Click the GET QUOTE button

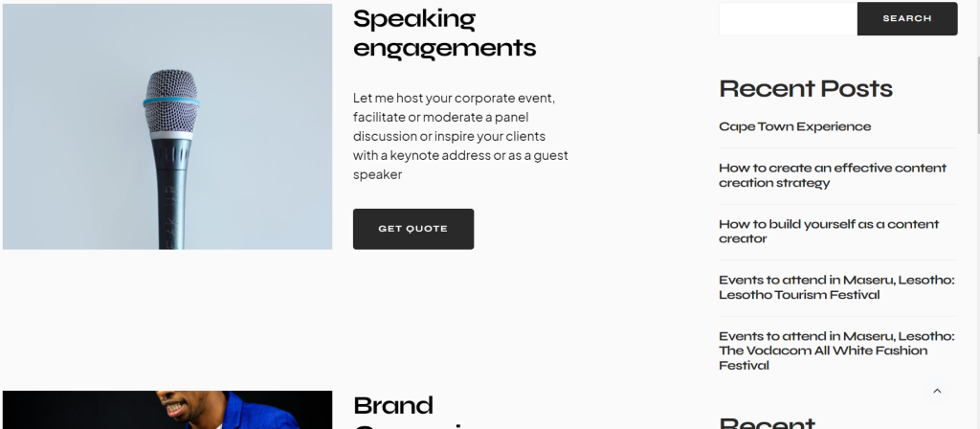tap(413, 229)
